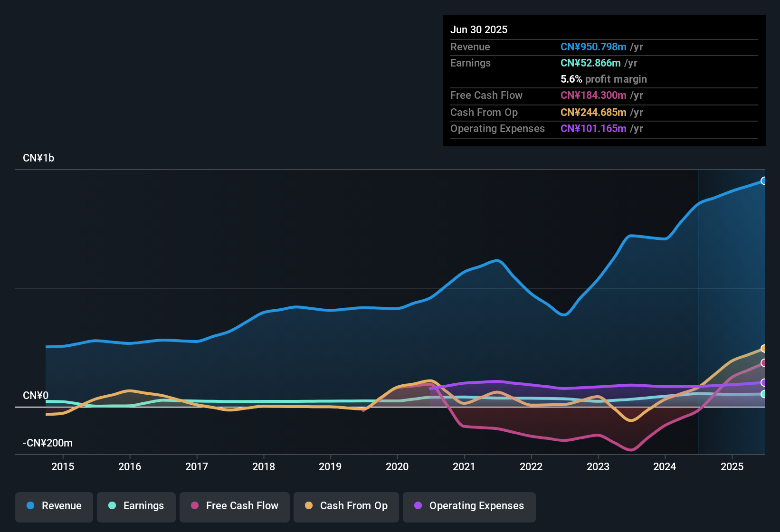Click the purple Operating Expenses legend dot
Screen dimensions: 780x532
417,506
